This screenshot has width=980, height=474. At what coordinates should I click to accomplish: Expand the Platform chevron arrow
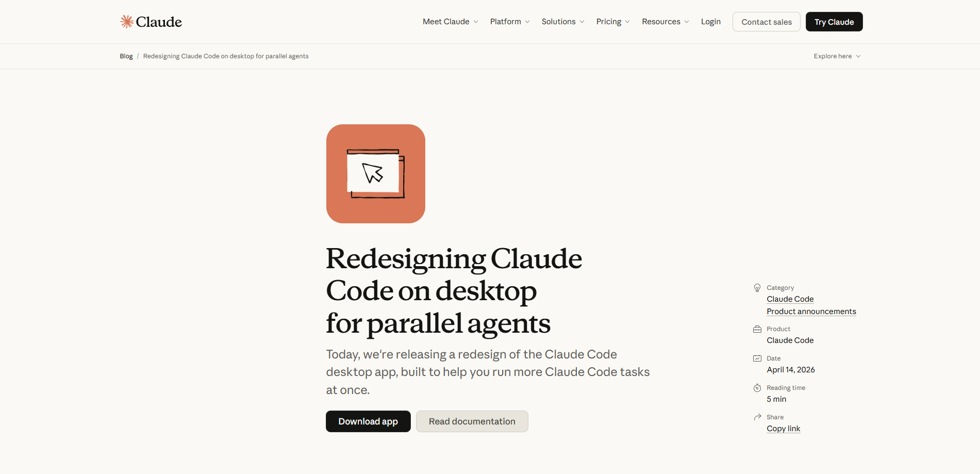(527, 22)
